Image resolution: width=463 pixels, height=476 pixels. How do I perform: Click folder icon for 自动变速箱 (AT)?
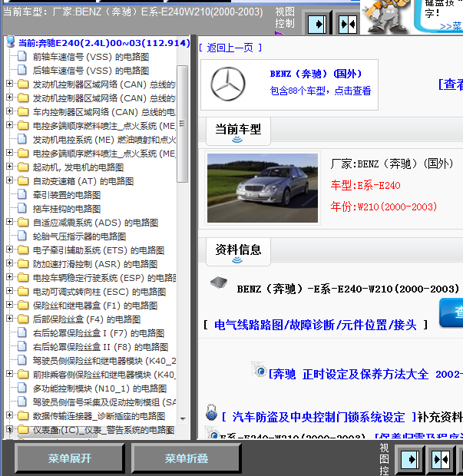click(23, 180)
